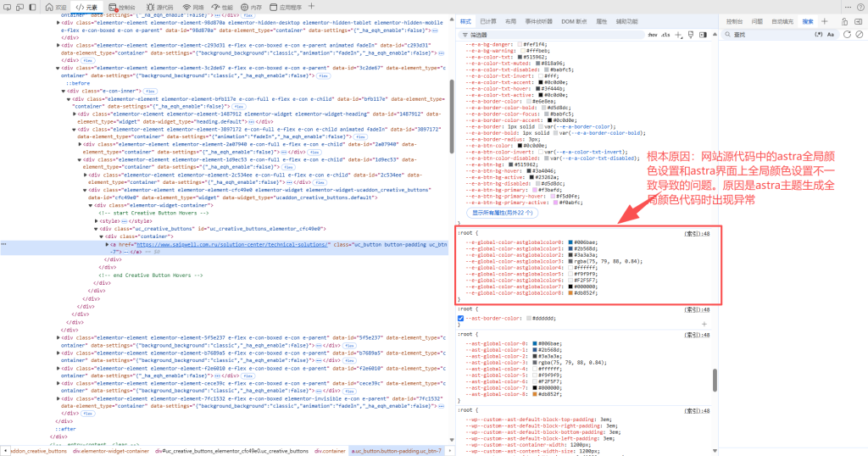Click the regex (.*) search option icon
868x456 pixels.
coord(818,35)
